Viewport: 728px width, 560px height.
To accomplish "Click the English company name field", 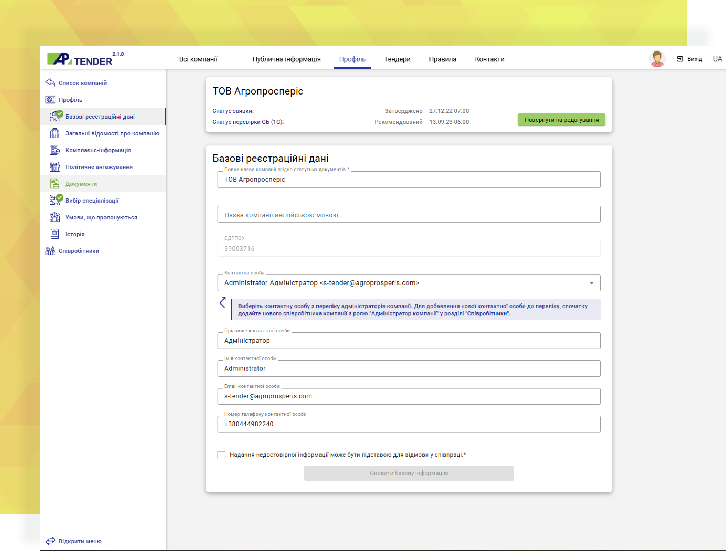I will 409,215.
